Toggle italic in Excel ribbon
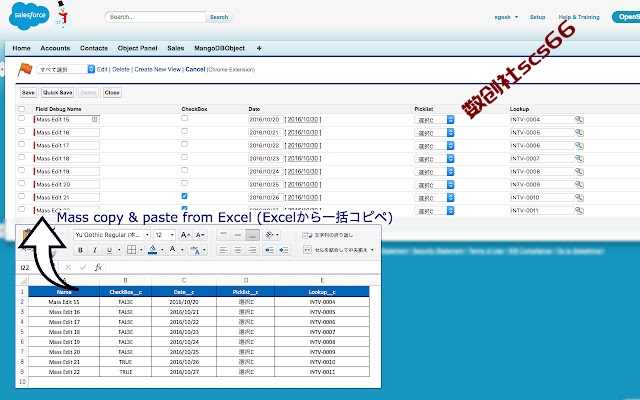 pyautogui.click(x=95, y=250)
